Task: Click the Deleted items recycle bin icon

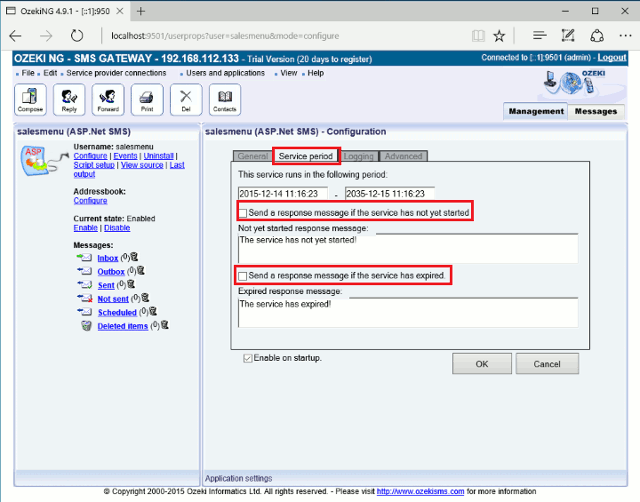Action: pyautogui.click(x=86, y=325)
